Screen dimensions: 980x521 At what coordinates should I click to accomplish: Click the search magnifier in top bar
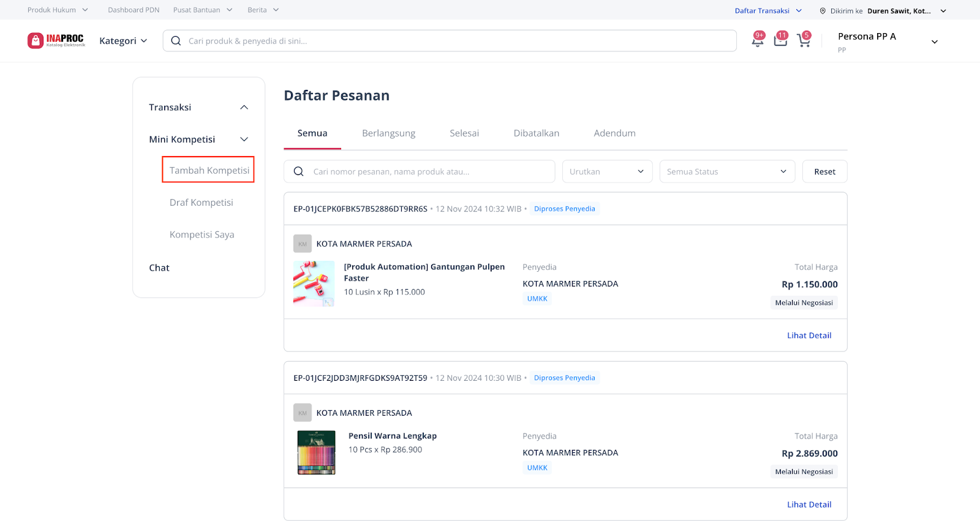click(176, 41)
